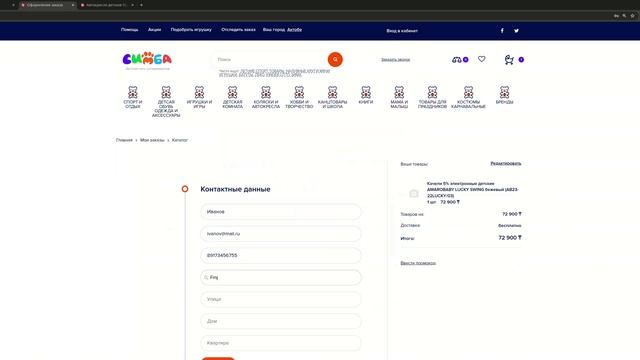This screenshot has width=640, height=360.
Task: Focus the email field ivanov@mail.ru
Action: click(x=281, y=234)
